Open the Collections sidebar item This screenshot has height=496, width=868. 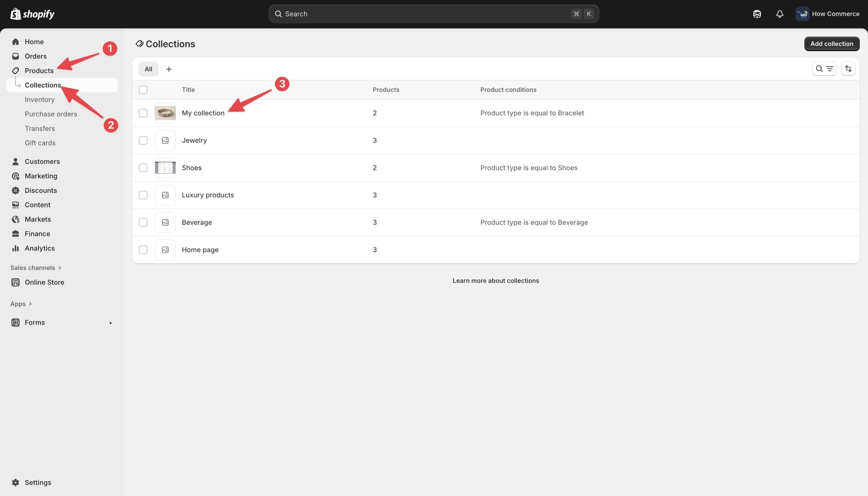[x=62, y=85]
